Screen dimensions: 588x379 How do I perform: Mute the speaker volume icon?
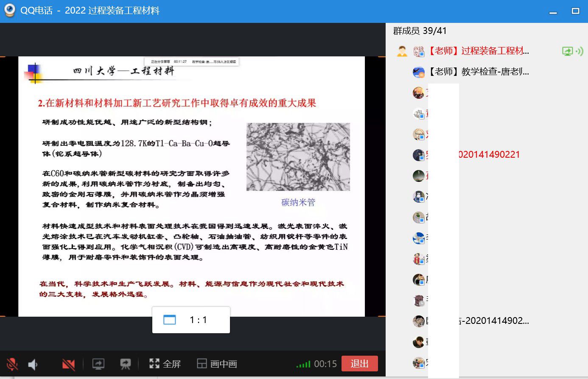33,364
